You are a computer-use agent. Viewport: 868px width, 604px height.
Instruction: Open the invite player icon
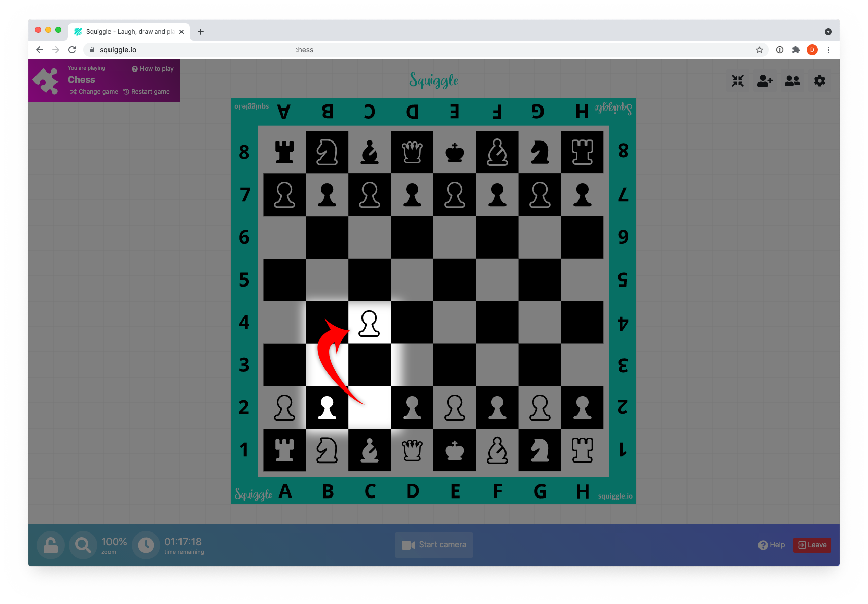[x=765, y=81]
